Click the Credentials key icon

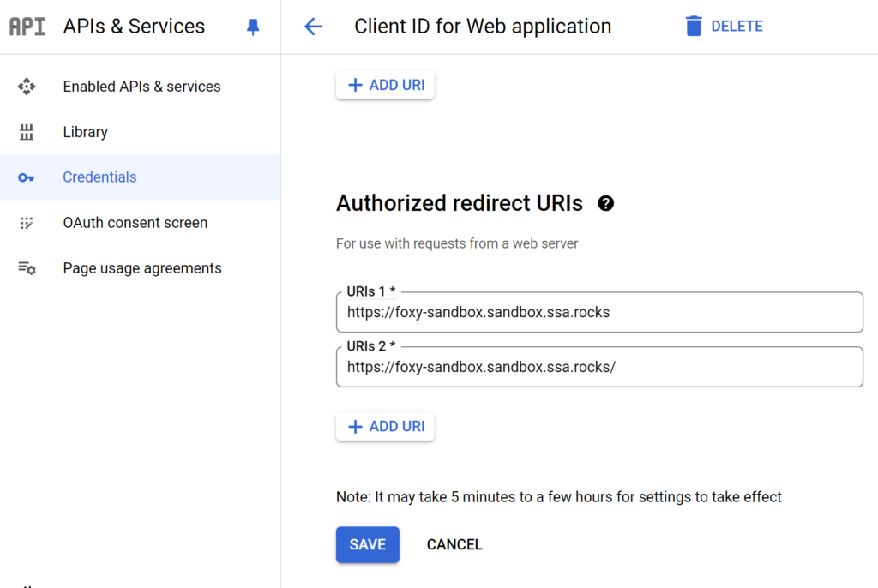tap(27, 177)
